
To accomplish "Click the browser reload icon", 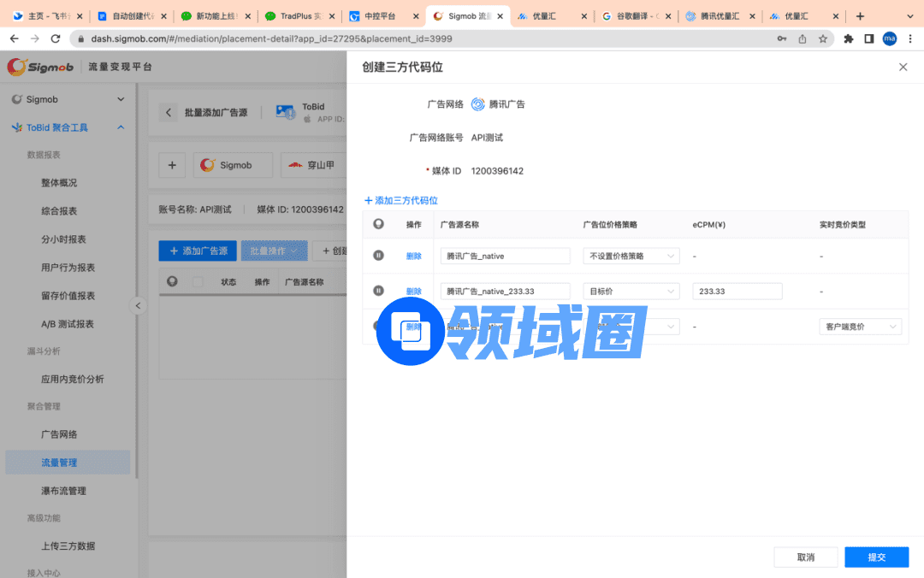I will tap(56, 38).
